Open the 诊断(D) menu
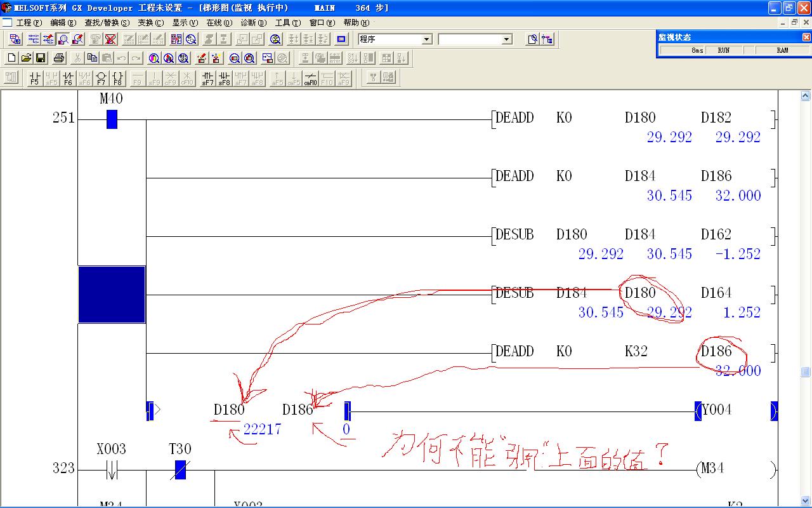This screenshot has width=812, height=508. 253,22
